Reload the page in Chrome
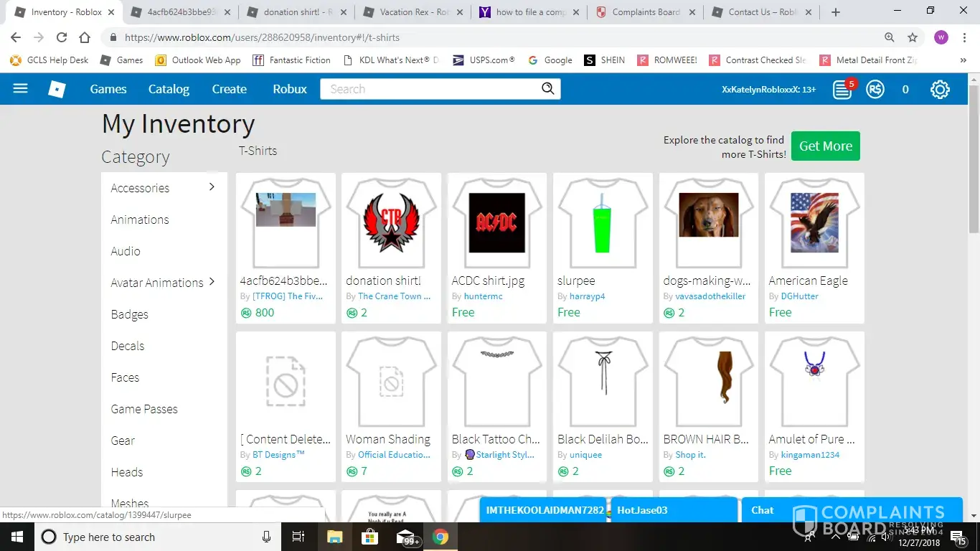 click(x=62, y=38)
